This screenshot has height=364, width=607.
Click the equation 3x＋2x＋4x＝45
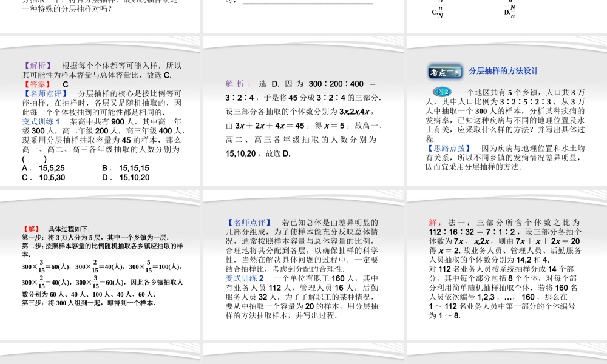(270, 126)
